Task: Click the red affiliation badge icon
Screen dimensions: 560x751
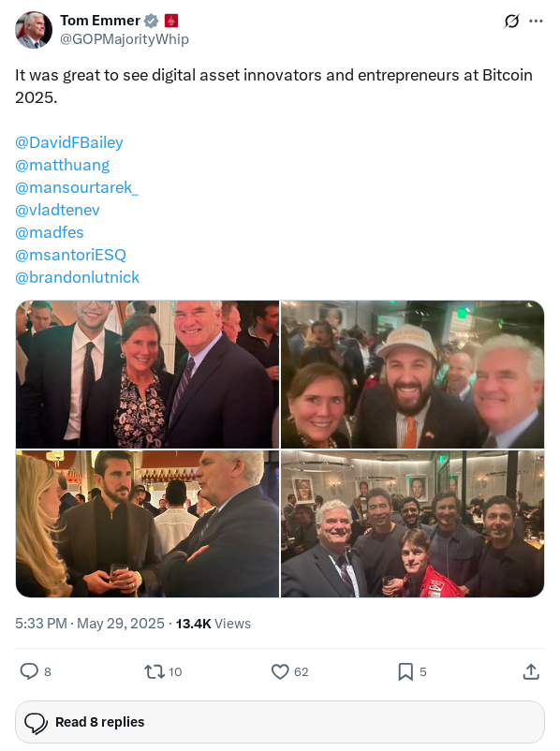Action: pos(171,21)
